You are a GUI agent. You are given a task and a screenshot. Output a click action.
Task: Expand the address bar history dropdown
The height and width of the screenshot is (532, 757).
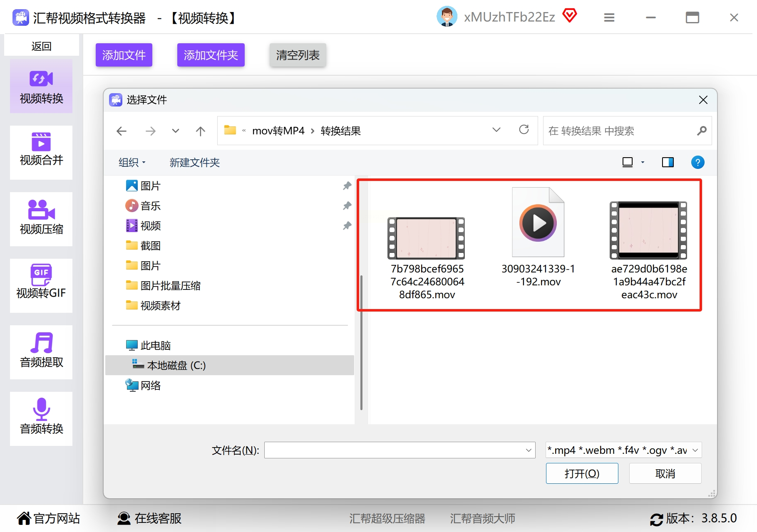click(496, 130)
